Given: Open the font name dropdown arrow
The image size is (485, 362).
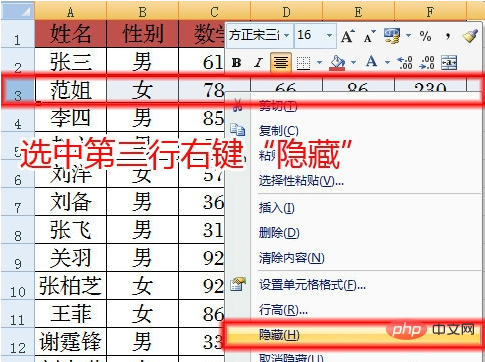Looking at the screenshot, I should (x=287, y=35).
